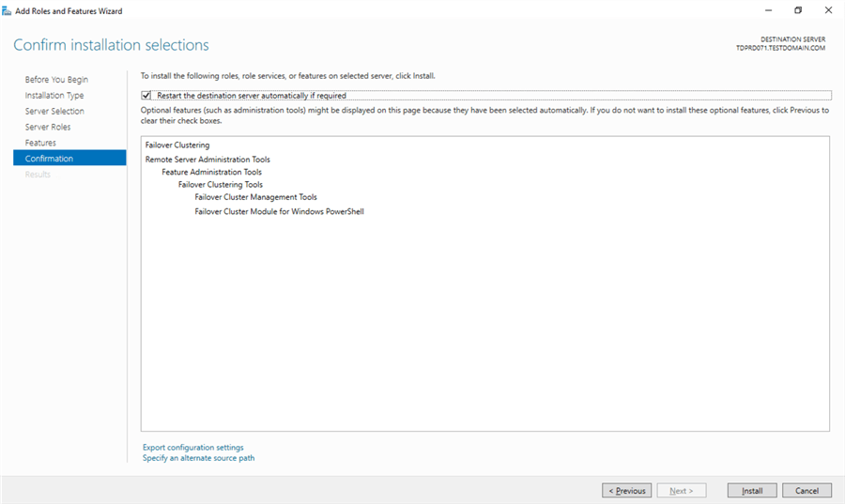The width and height of the screenshot is (845, 504).
Task: Click the Cancel button
Action: click(807, 491)
